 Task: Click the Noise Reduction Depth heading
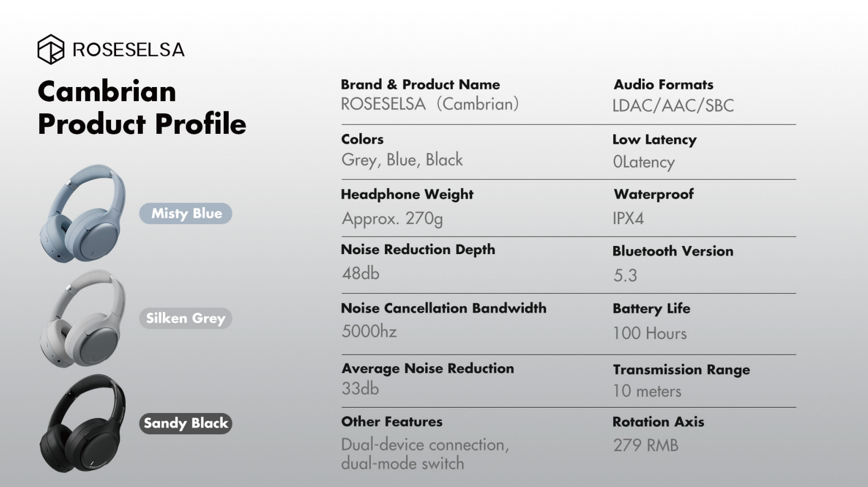[x=418, y=249]
